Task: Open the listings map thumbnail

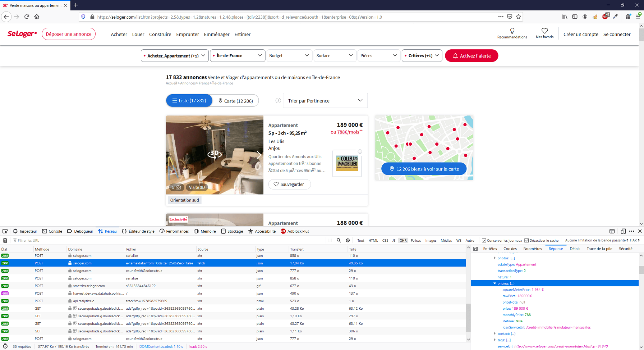Action: [x=424, y=148]
